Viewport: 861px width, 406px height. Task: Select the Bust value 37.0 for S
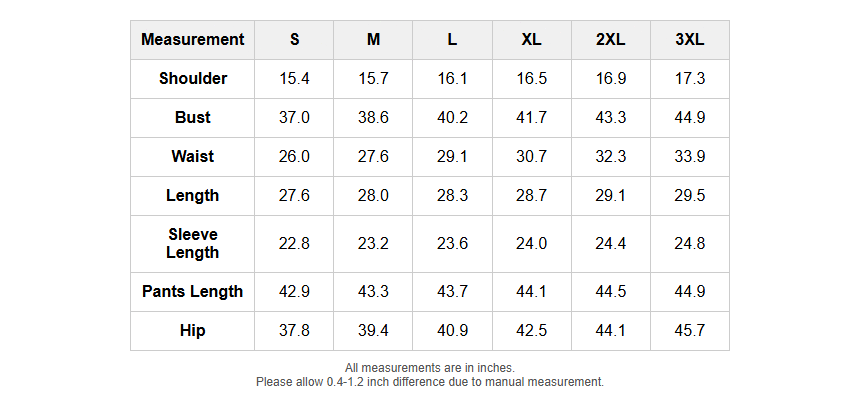pos(294,118)
